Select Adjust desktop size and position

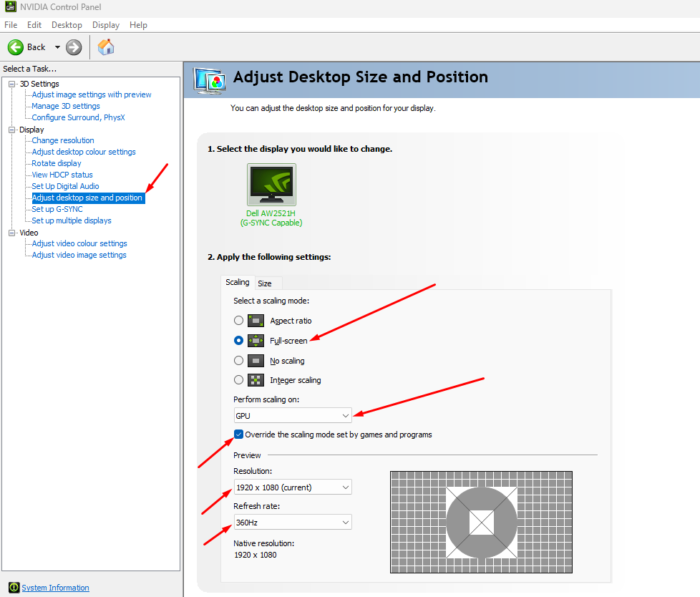point(88,198)
